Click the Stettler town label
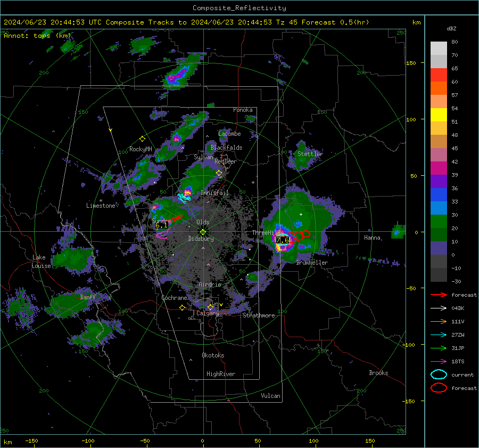This screenshot has height=448, width=479. [310, 154]
